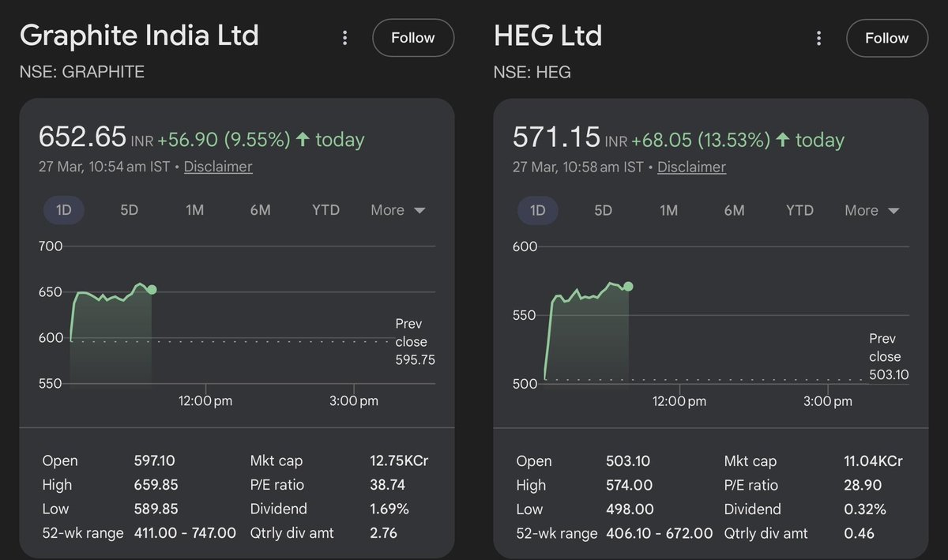Click Graphite India price 652.65

[82, 138]
